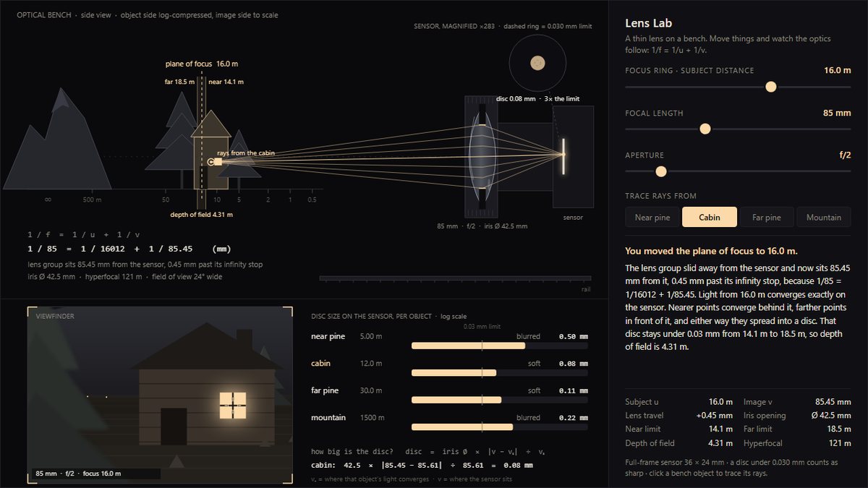Choose Cabin under Trace Rays From
Image resolution: width=868 pixels, height=488 pixels.
tap(710, 217)
